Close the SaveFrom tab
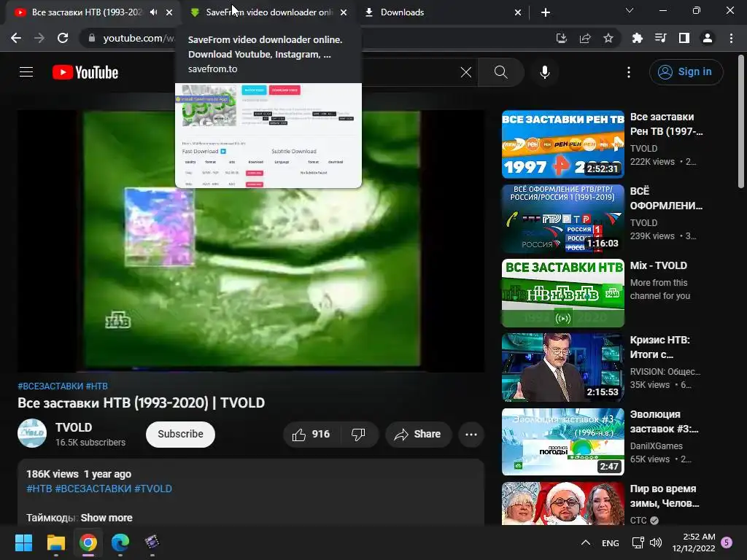Screen dimensions: 747x560 pos(344,12)
